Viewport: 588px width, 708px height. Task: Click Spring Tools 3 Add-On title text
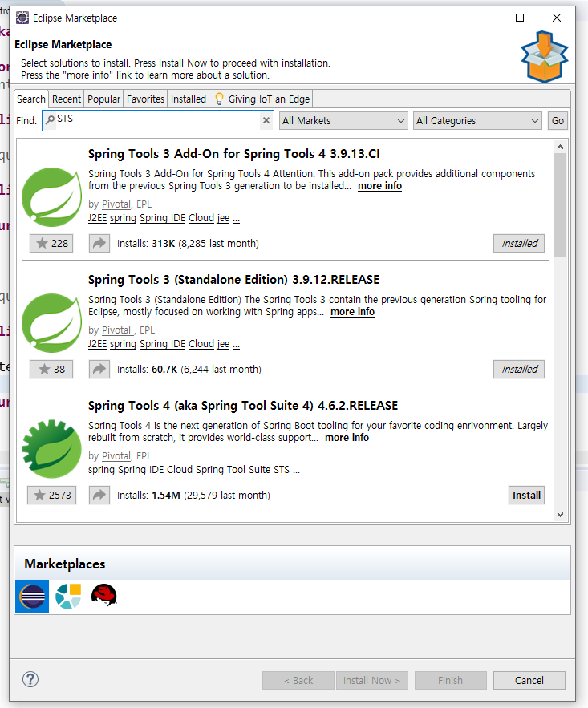pos(234,154)
